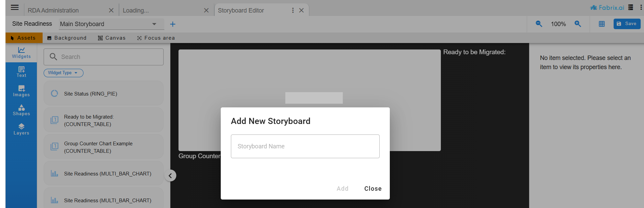Expand the Main Storyboard dropdown
644x208 pixels.
154,24
